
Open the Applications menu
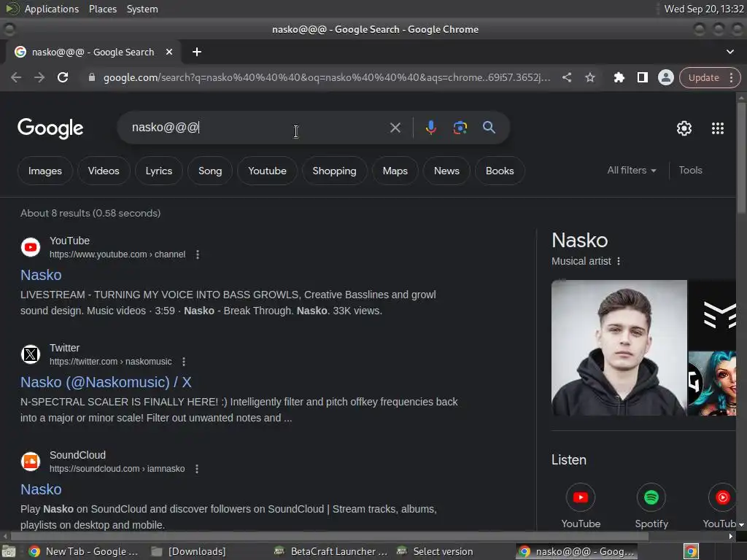pyautogui.click(x=52, y=9)
